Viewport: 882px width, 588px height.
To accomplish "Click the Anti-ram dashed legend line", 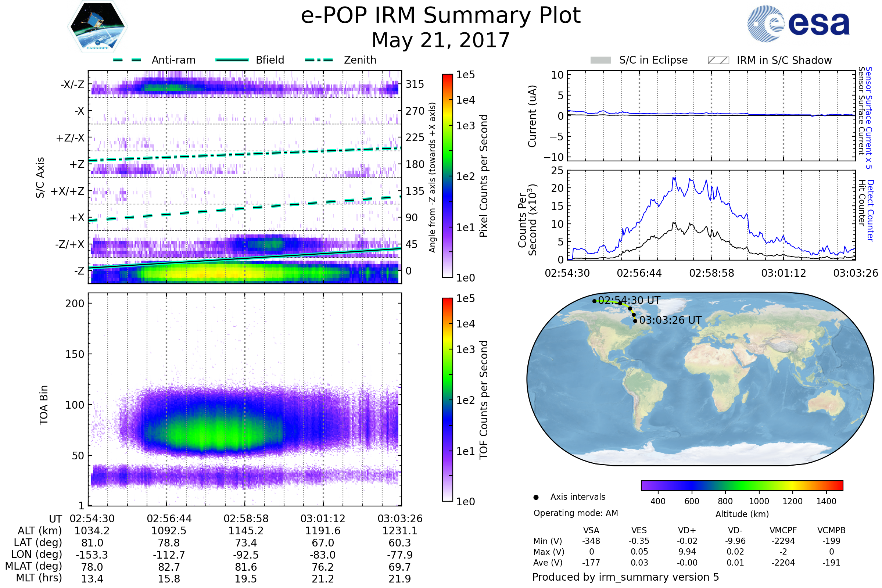I will point(127,60).
